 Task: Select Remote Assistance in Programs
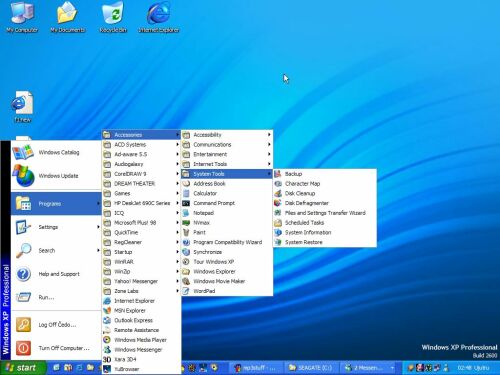[x=141, y=330]
